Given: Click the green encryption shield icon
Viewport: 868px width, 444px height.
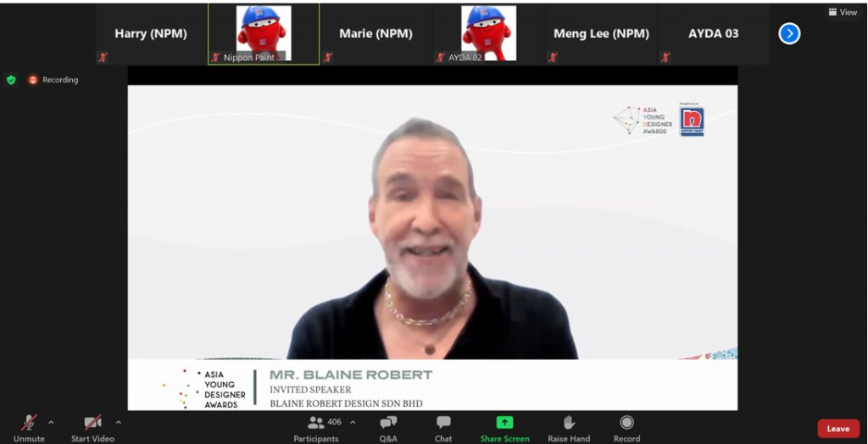Looking at the screenshot, I should click(x=11, y=80).
